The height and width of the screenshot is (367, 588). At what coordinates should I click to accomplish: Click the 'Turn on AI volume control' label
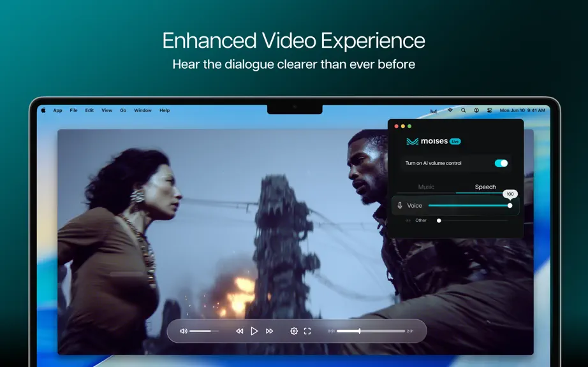tap(433, 163)
